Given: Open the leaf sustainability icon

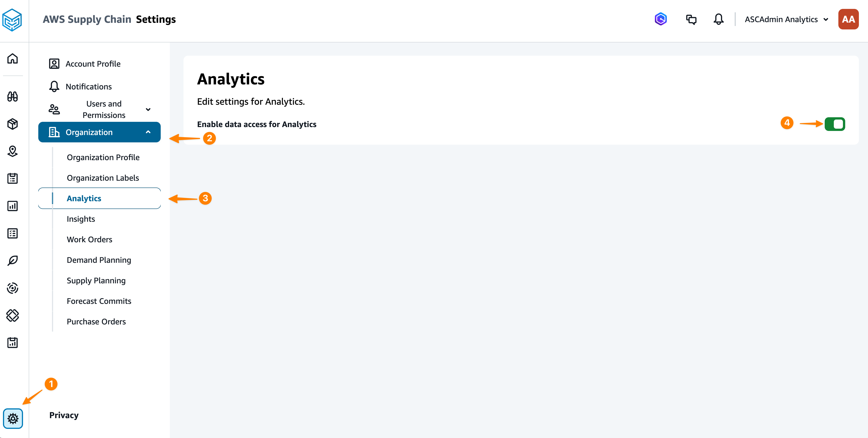Looking at the screenshot, I should click(x=13, y=261).
